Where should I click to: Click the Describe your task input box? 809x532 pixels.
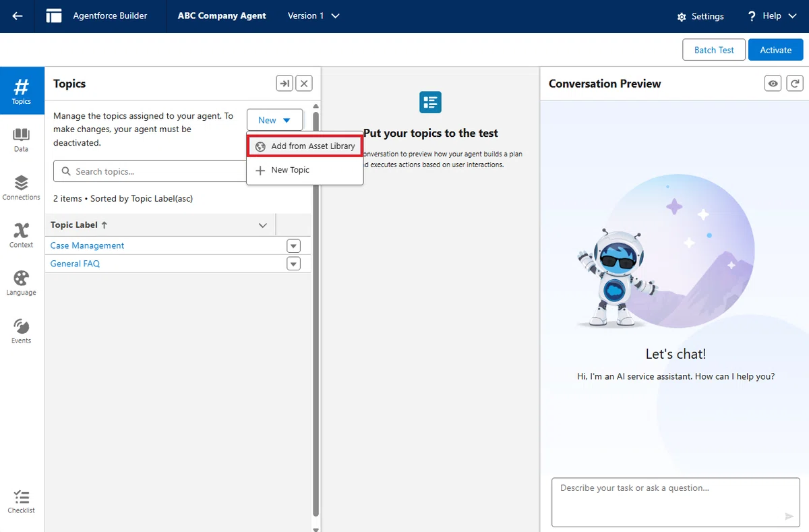click(x=674, y=502)
